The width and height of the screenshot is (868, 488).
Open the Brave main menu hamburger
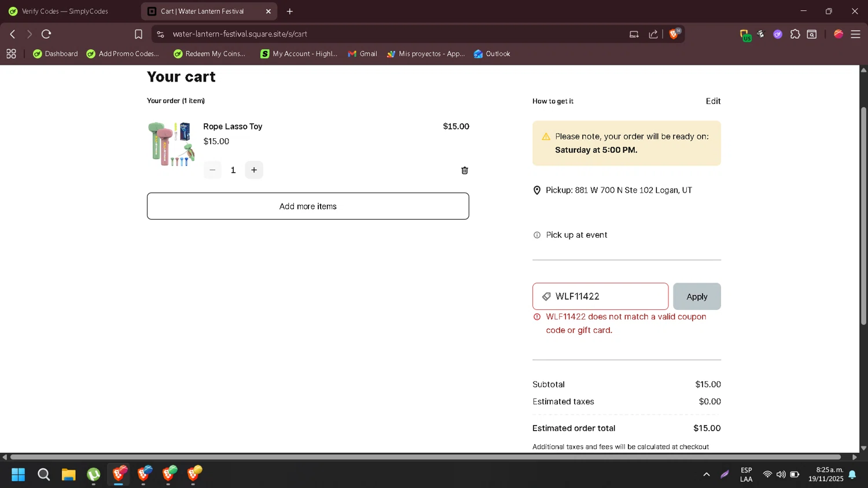[855, 34]
